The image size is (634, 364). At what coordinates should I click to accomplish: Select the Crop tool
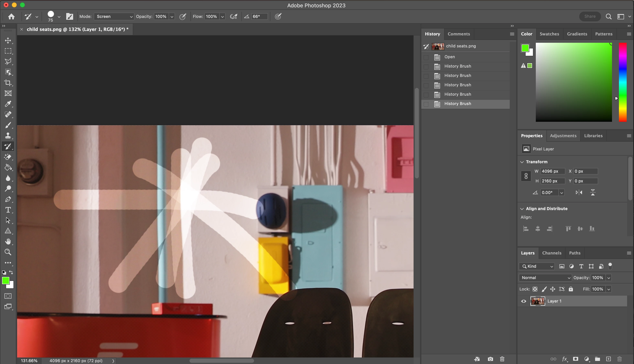point(8,83)
